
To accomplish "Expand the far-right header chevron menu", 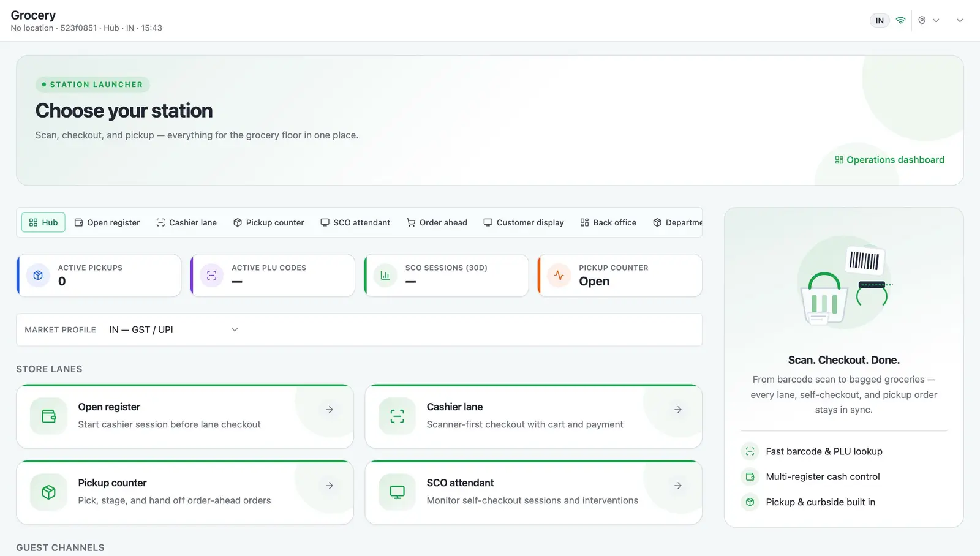I will [x=960, y=20].
